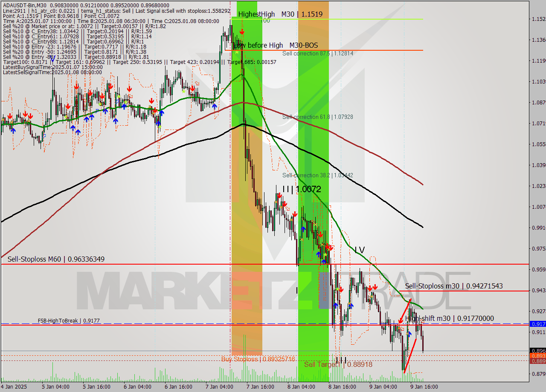546x392 pixels.
Task: Click the 4 Jan 2025 time axis label
Action: point(14,387)
